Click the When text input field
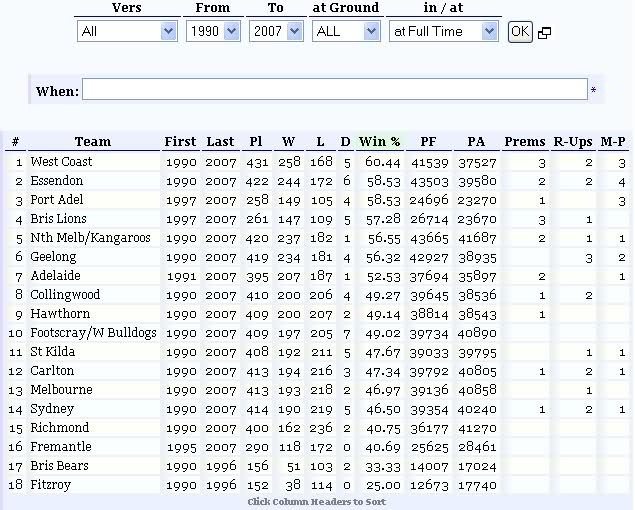 [334, 90]
